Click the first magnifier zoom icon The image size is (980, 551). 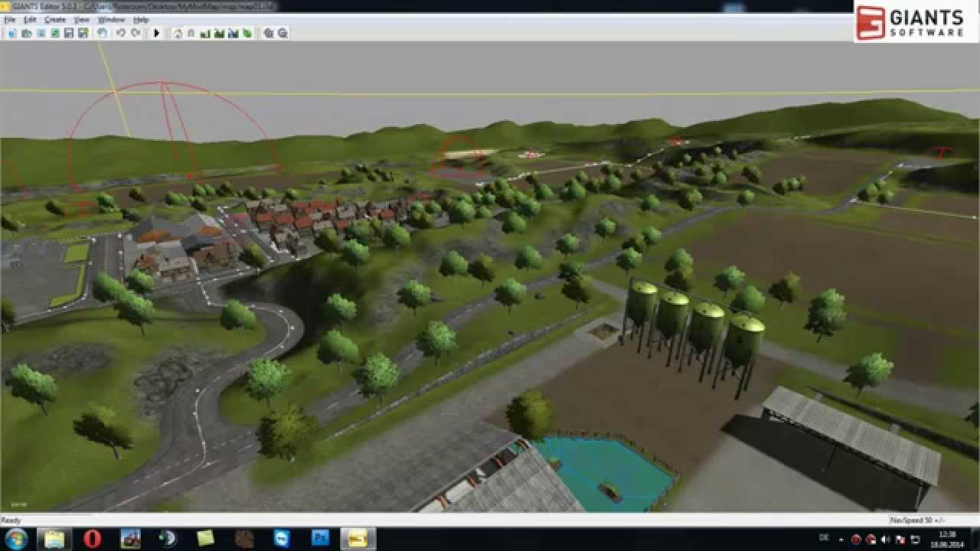(269, 33)
